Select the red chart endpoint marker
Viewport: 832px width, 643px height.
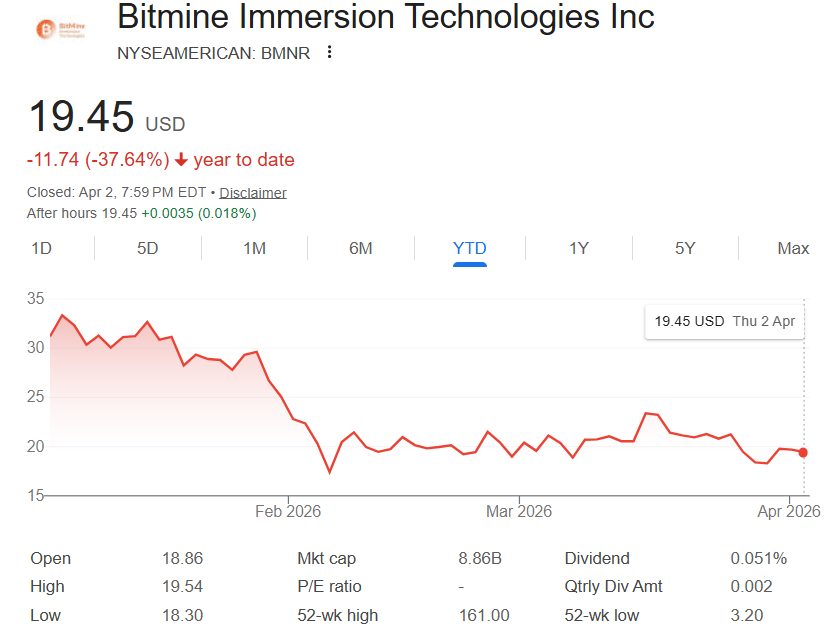tap(802, 453)
